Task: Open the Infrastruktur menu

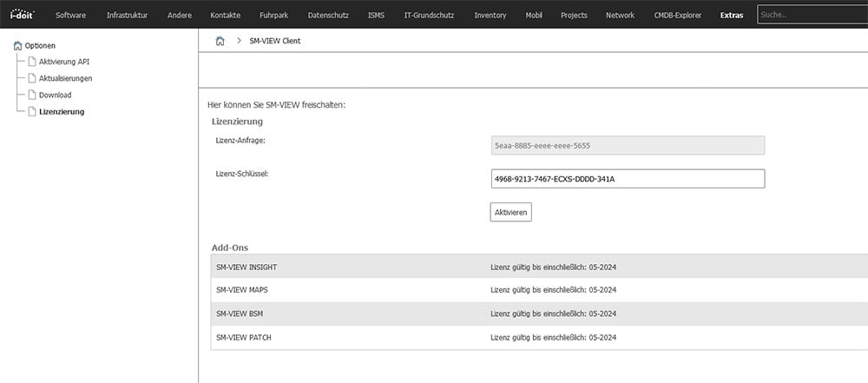Action: 127,16
